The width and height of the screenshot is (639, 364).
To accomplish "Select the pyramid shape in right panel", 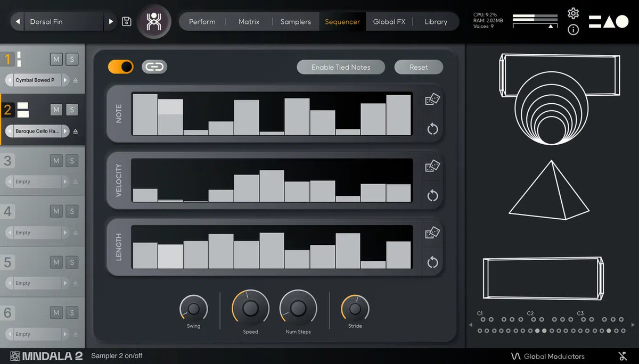I will pos(548,191).
